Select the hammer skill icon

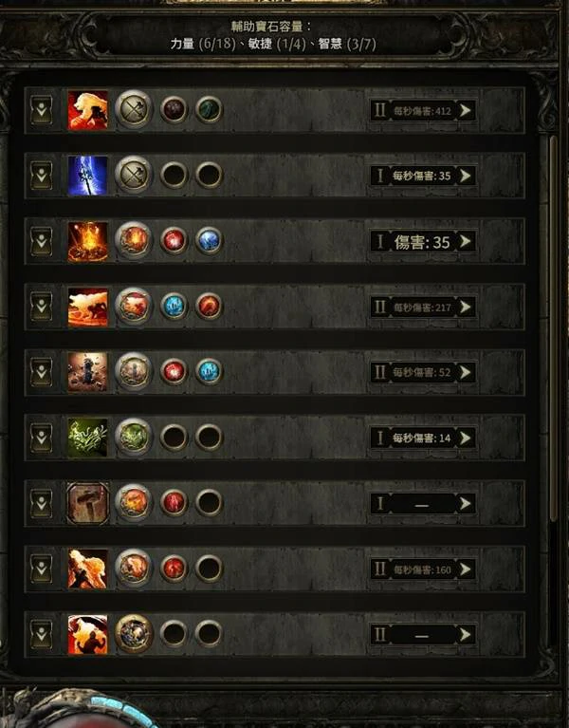pos(88,503)
